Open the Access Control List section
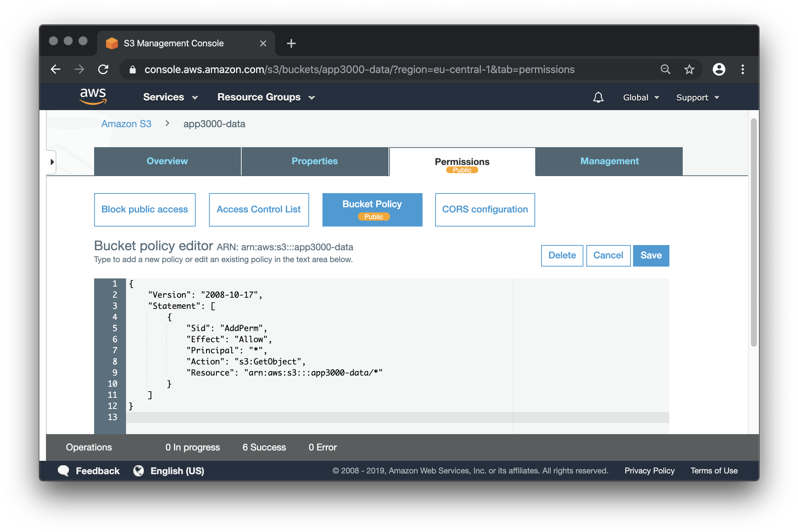 (x=259, y=209)
